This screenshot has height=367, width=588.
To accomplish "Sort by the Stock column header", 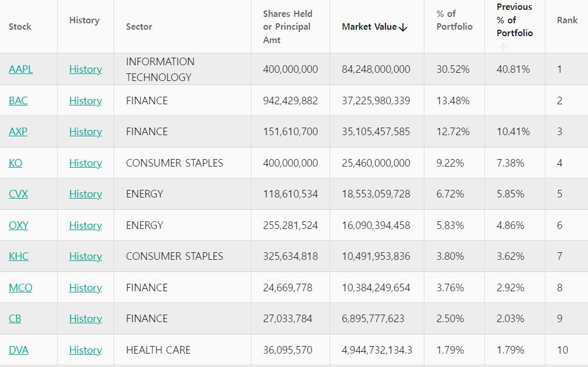I will [x=20, y=27].
